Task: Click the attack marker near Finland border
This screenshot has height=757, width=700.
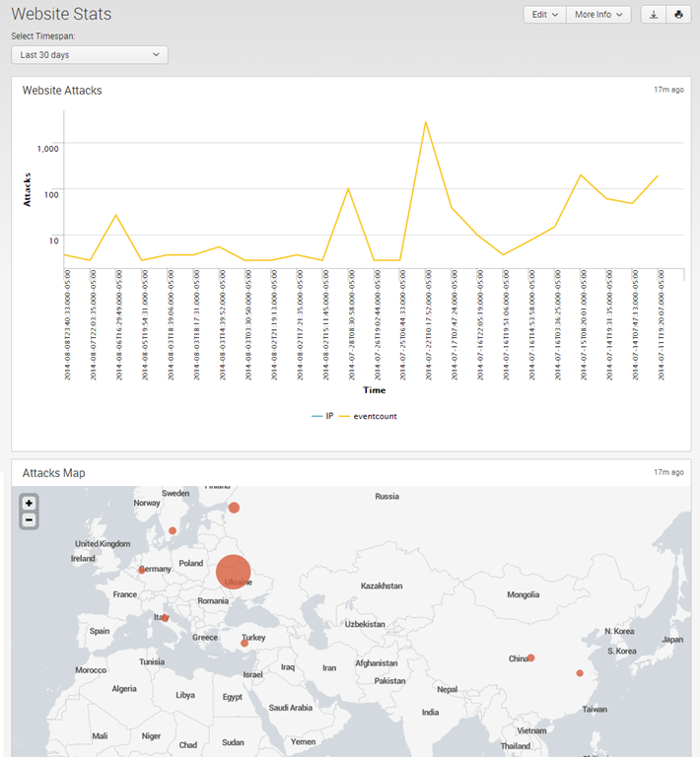Action: [235, 508]
